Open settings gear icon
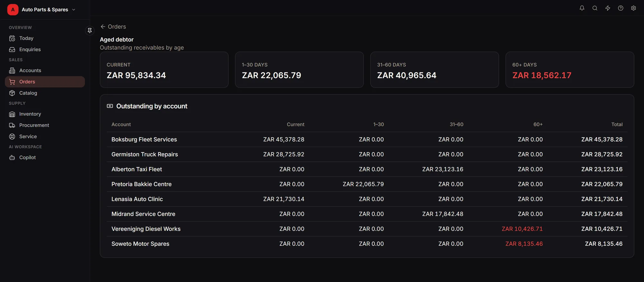644x282 pixels. (633, 8)
